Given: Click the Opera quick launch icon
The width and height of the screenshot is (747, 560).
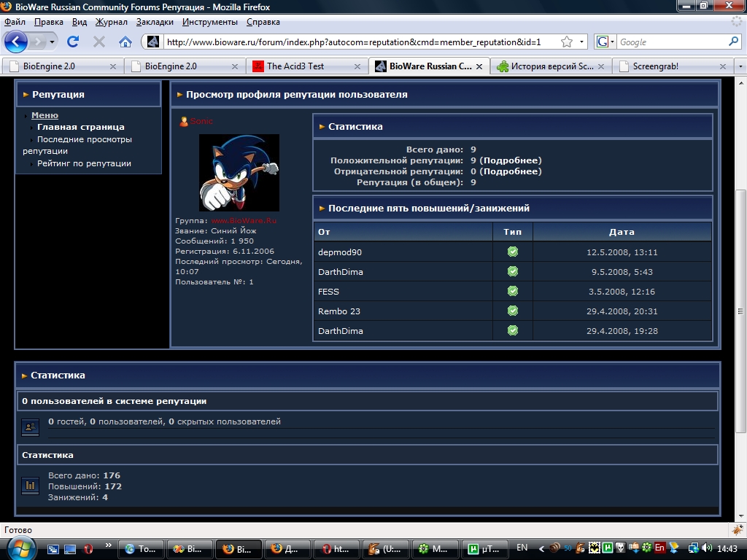Looking at the screenshot, I should pos(88,549).
